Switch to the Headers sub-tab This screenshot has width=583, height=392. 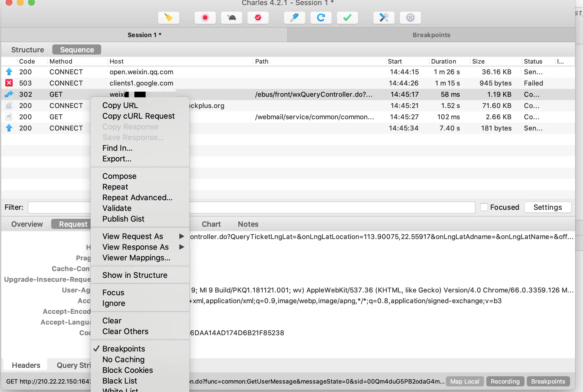click(x=26, y=365)
